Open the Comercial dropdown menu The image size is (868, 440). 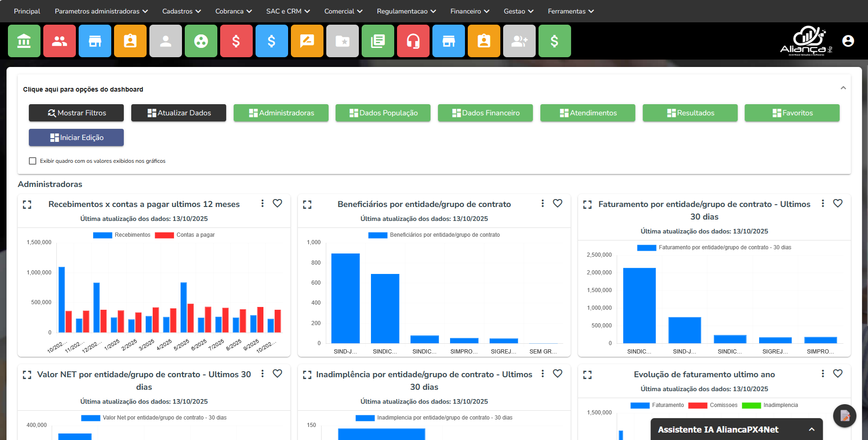point(343,11)
